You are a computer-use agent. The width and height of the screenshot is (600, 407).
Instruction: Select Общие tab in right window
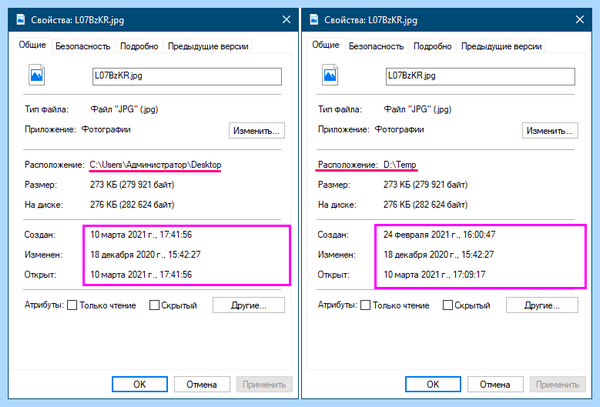click(x=325, y=45)
